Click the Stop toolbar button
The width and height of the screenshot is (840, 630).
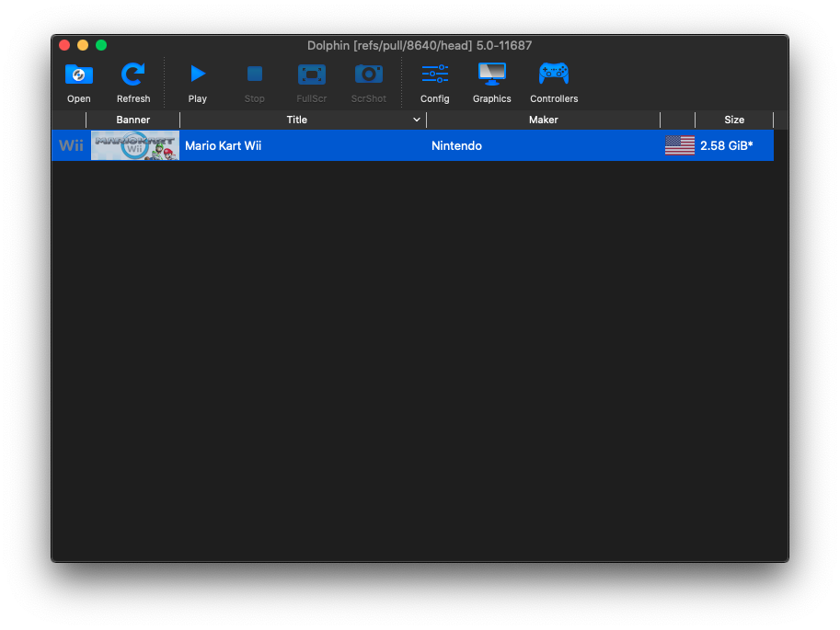[x=255, y=83]
